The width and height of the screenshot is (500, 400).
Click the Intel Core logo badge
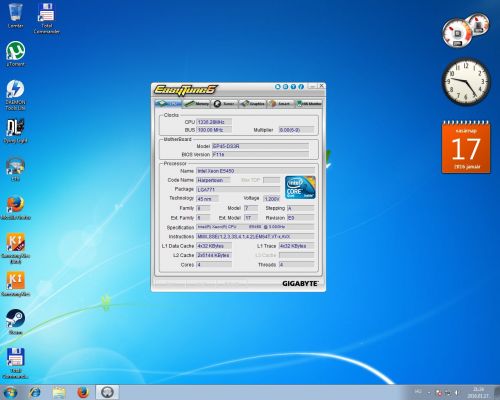pos(300,187)
